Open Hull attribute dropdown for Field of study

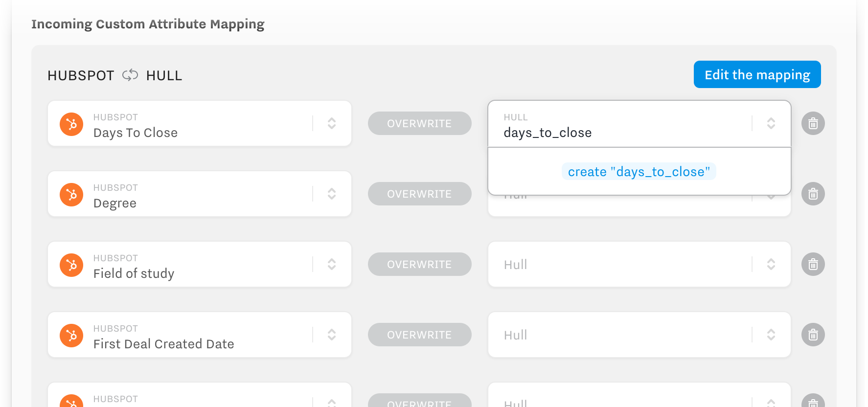click(771, 264)
